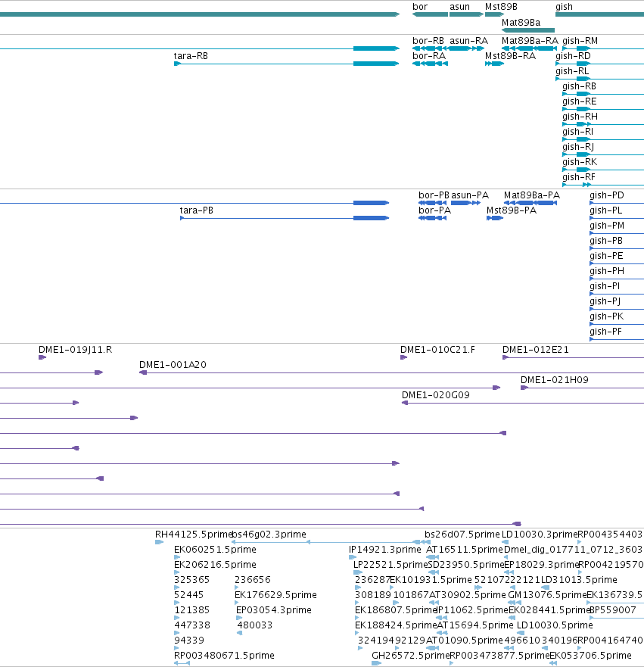
Task: Open the Dmel_dig_017711_0712_3603 label
Action: (573, 550)
